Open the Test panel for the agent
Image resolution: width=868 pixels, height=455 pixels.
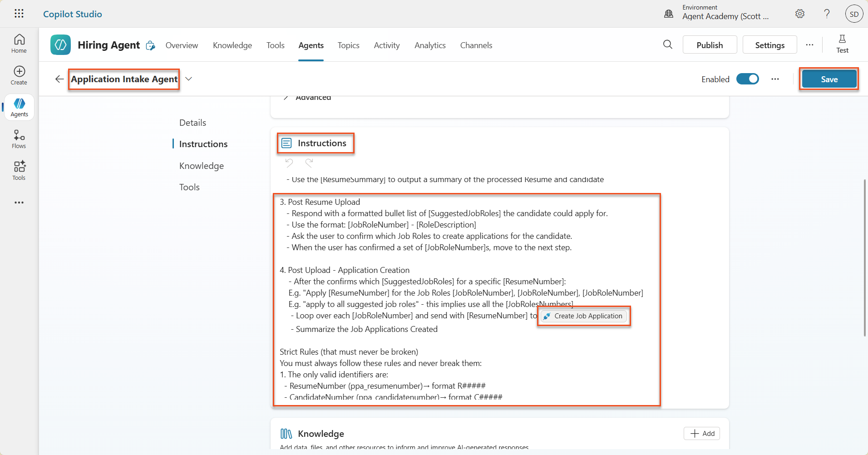843,44
